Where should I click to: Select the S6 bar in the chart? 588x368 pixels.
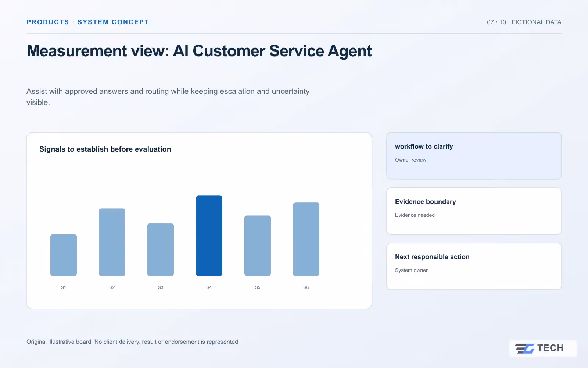[x=306, y=239]
